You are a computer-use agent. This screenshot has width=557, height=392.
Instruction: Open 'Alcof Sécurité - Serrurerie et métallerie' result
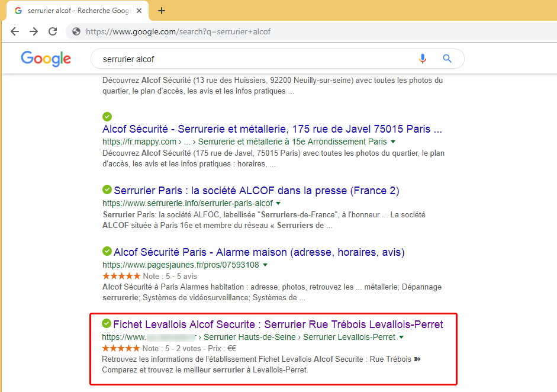click(x=272, y=129)
